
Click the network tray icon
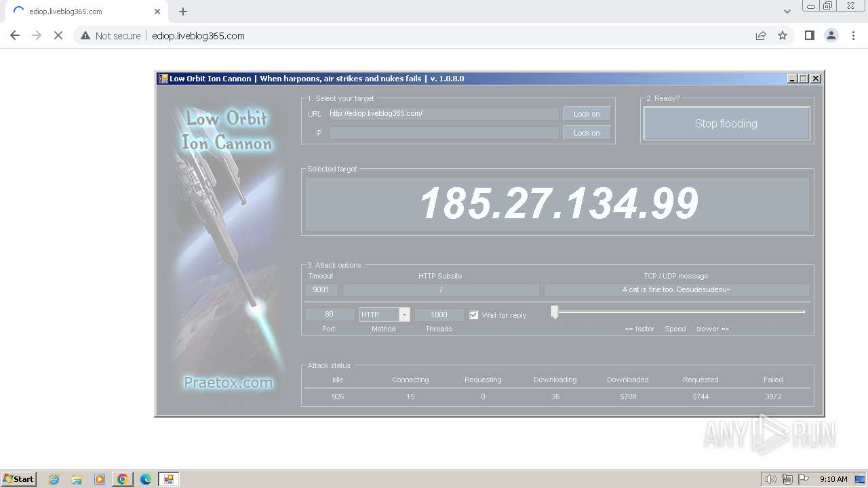pyautogui.click(x=787, y=479)
